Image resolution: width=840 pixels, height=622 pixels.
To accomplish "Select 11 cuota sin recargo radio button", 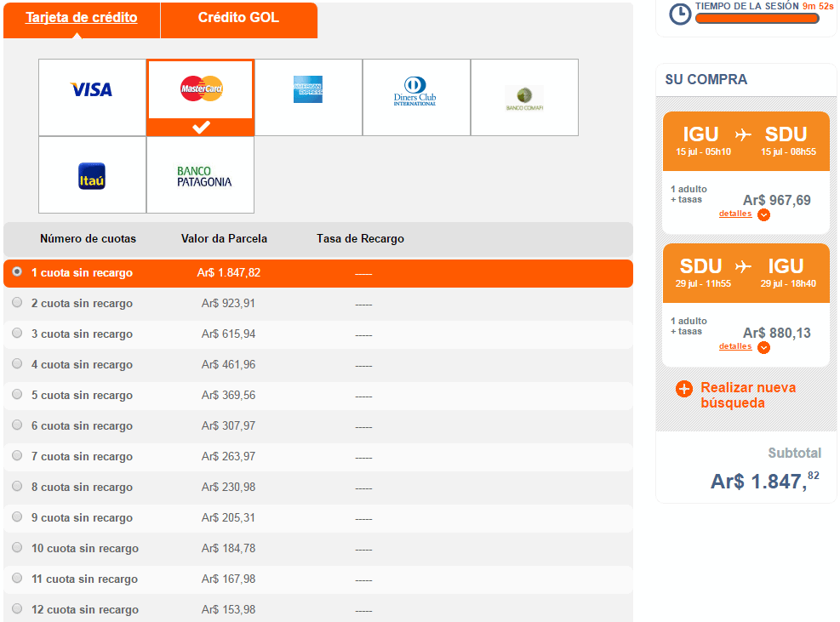I will (17, 578).
